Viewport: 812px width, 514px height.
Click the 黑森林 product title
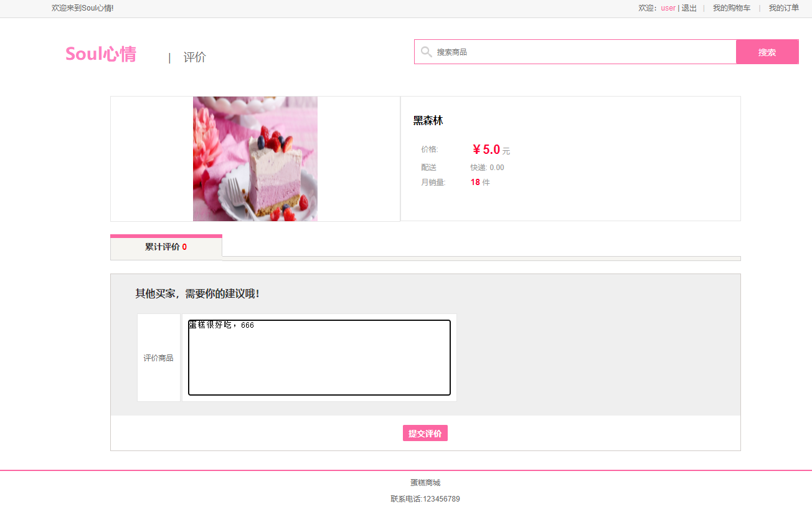(x=427, y=120)
